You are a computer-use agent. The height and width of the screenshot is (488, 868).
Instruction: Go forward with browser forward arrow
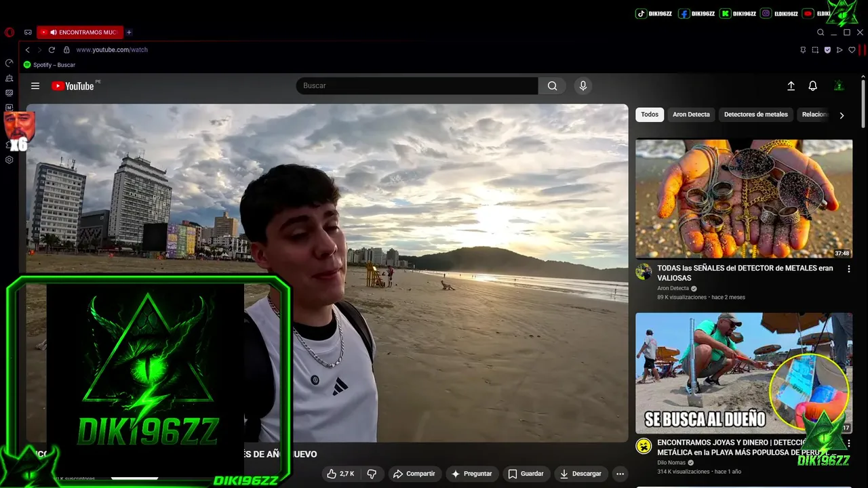click(x=39, y=49)
